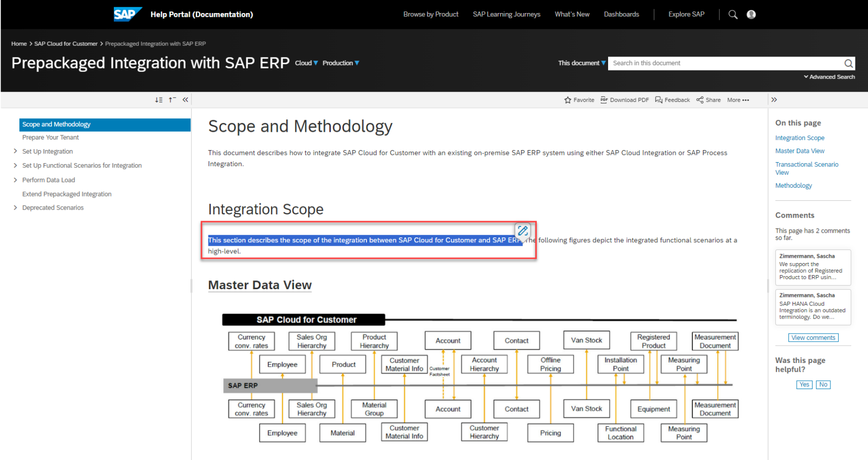Open SAP Learning Journeys
The height and width of the screenshot is (460, 868).
click(x=506, y=14)
